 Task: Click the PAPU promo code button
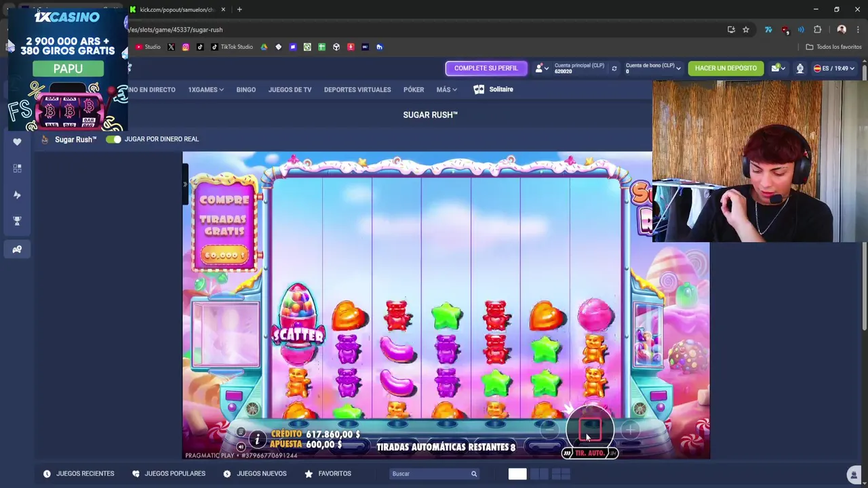[68, 69]
